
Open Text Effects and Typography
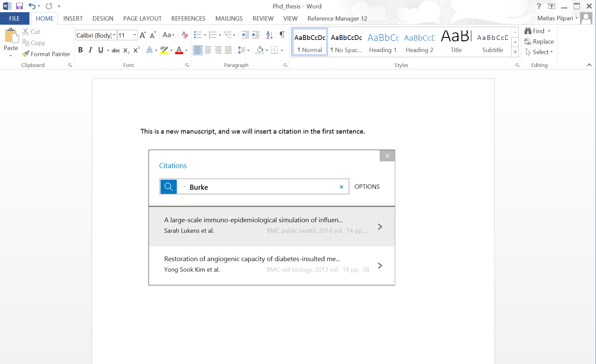(x=149, y=50)
